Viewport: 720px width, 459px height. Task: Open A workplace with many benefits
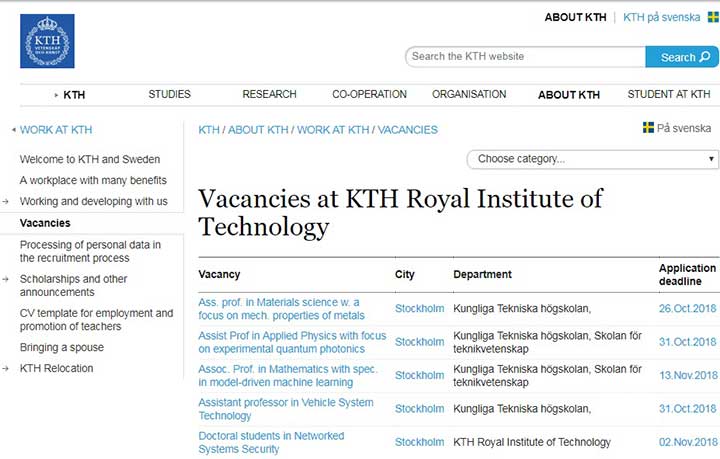pos(93,180)
